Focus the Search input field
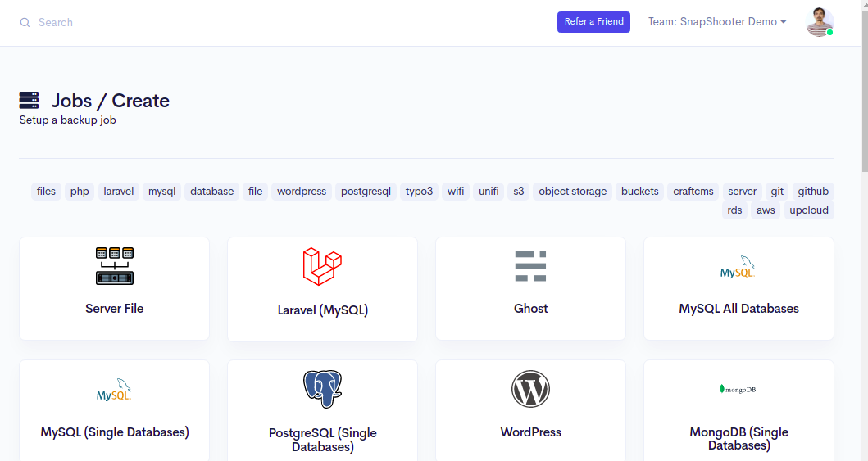 click(x=56, y=23)
